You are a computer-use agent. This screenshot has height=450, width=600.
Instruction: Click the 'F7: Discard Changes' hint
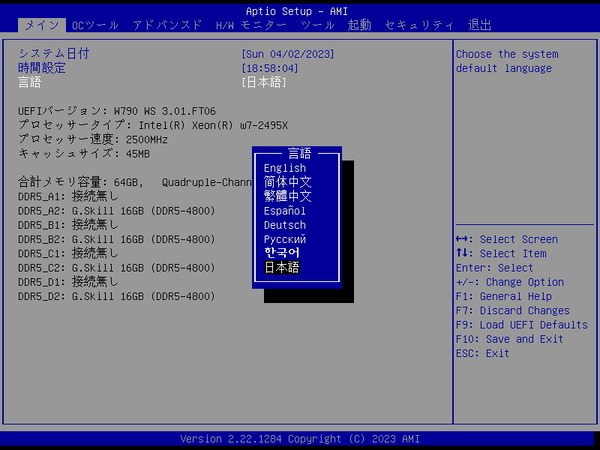(x=513, y=310)
